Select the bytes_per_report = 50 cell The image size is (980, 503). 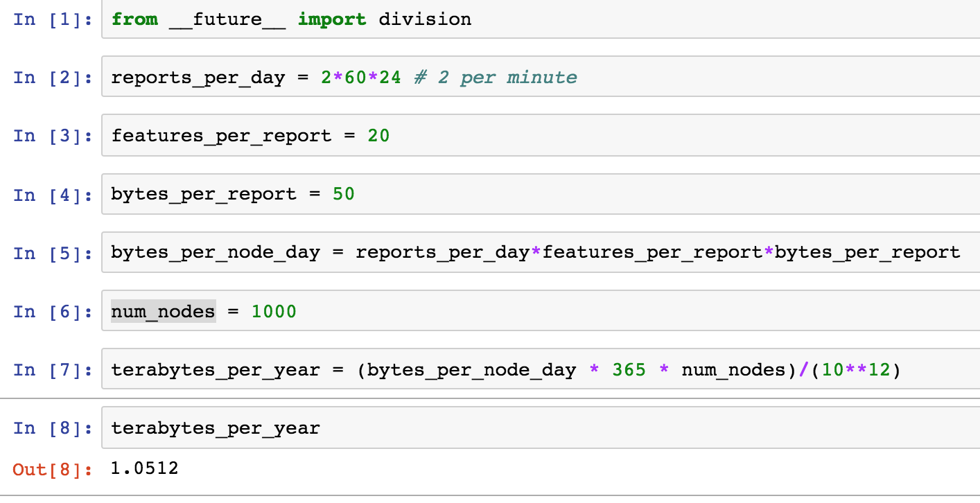(541, 194)
